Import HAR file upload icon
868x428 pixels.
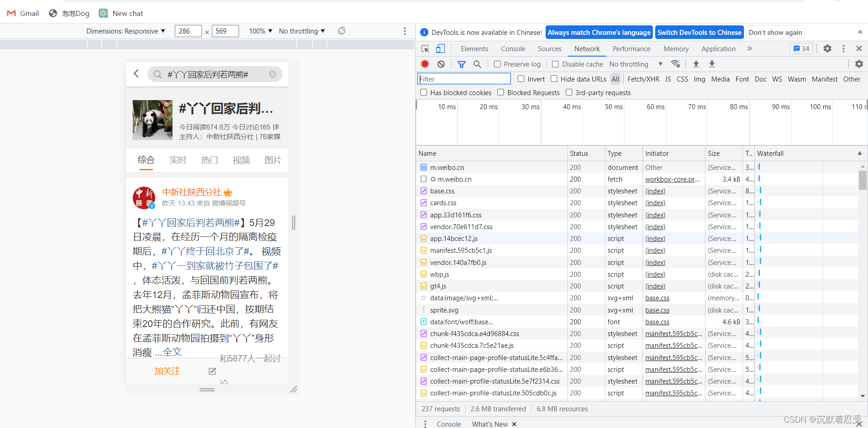point(696,64)
